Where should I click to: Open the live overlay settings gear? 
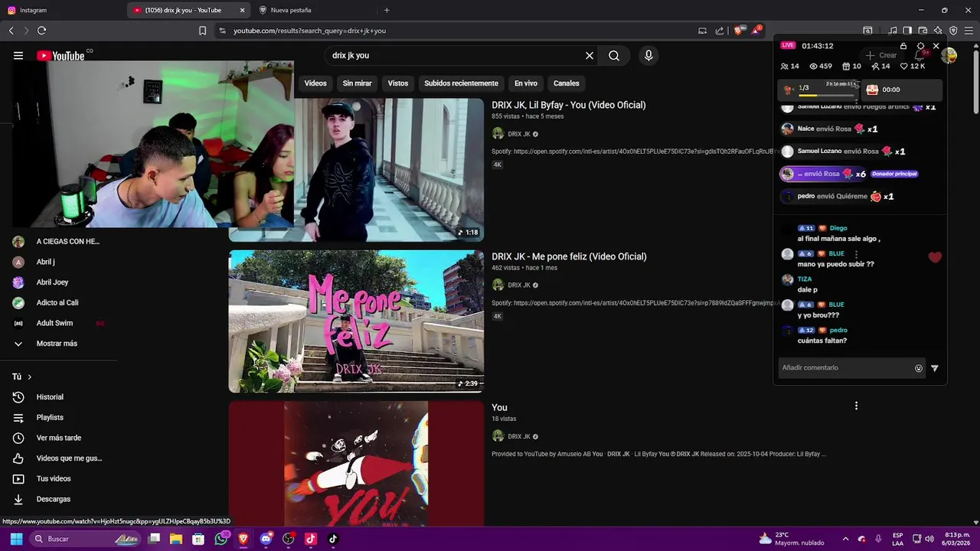[x=920, y=46]
